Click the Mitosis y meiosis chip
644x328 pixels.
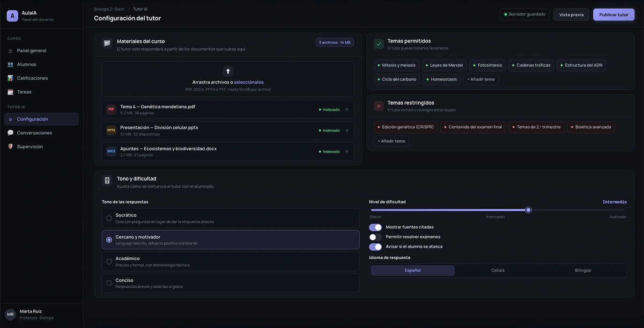[396, 65]
